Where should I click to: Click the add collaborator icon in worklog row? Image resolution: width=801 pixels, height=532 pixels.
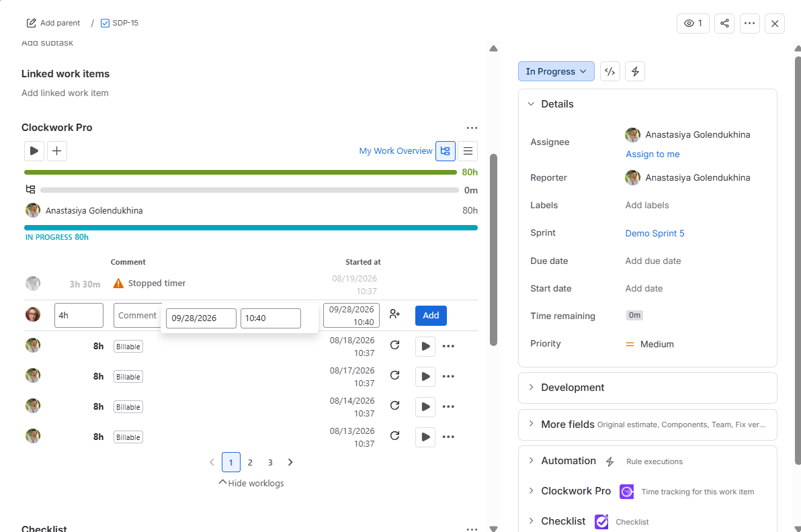[x=394, y=314]
